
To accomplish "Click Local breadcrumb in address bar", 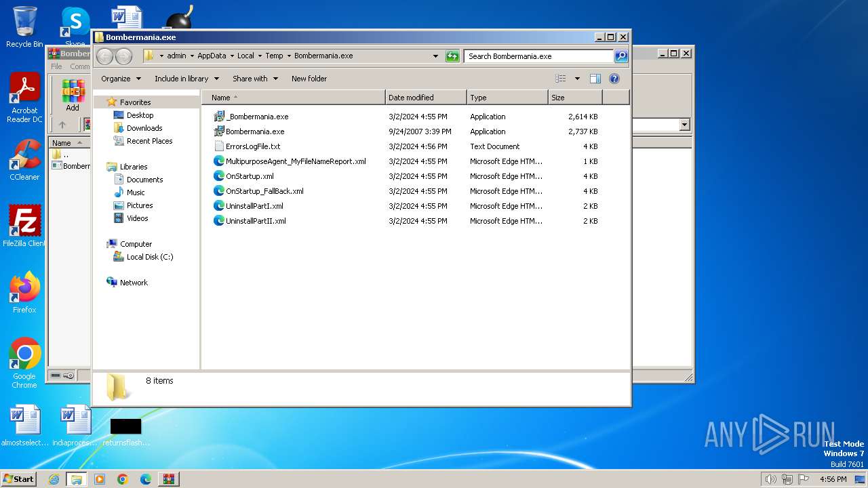I will (245, 56).
